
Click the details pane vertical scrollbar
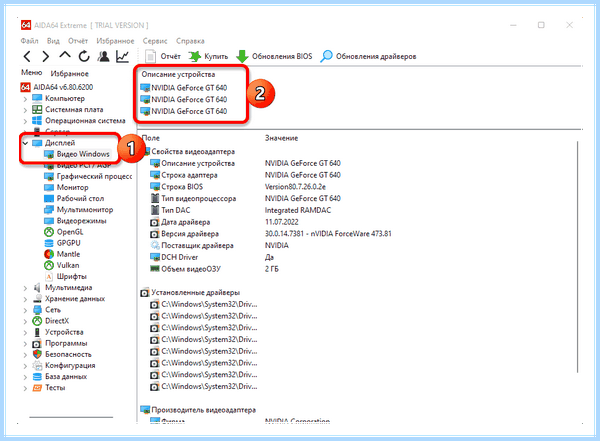tap(578, 256)
